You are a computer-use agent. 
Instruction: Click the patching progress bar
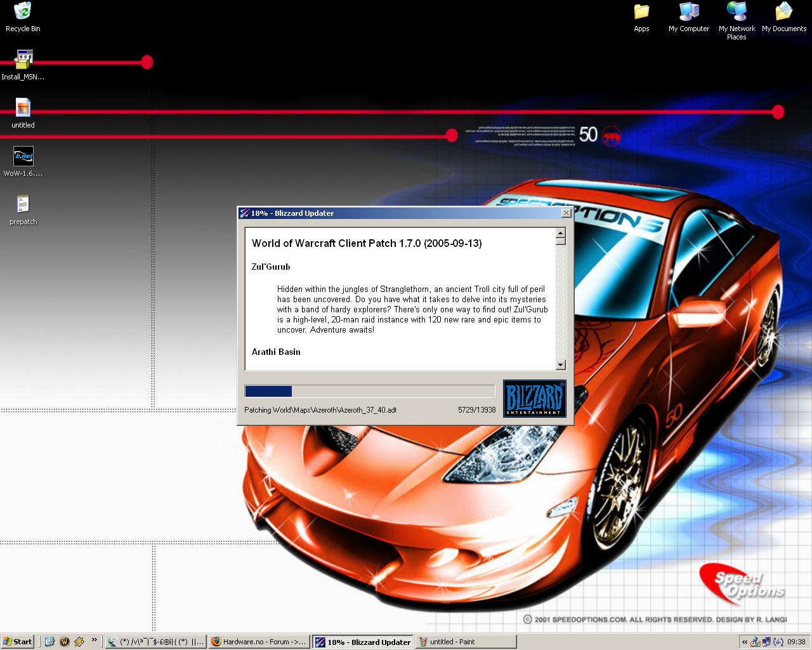click(x=370, y=391)
